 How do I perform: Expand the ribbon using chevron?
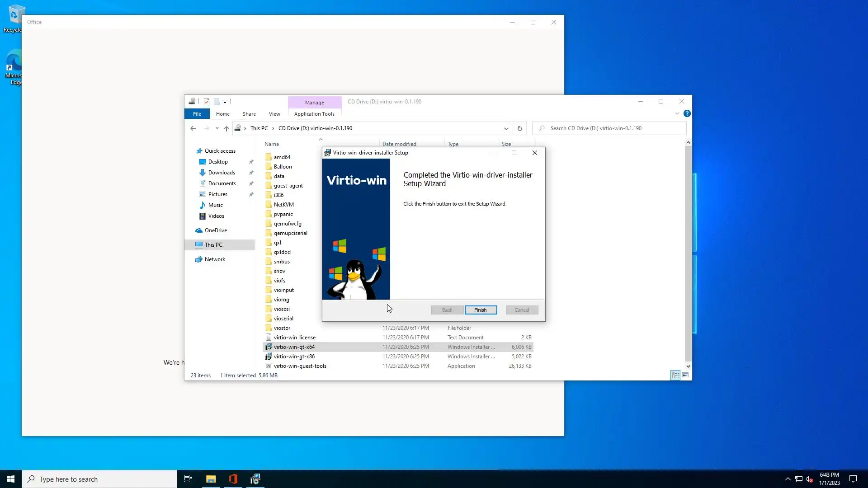coord(677,114)
